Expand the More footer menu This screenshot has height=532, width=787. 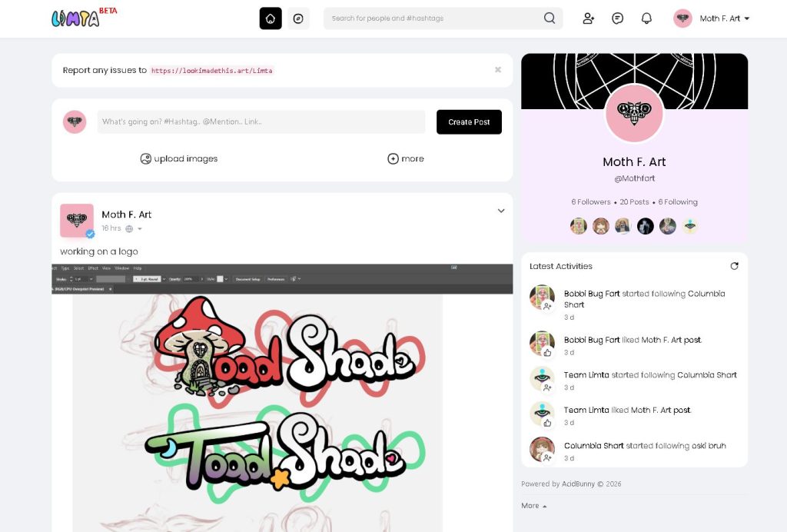click(x=533, y=506)
